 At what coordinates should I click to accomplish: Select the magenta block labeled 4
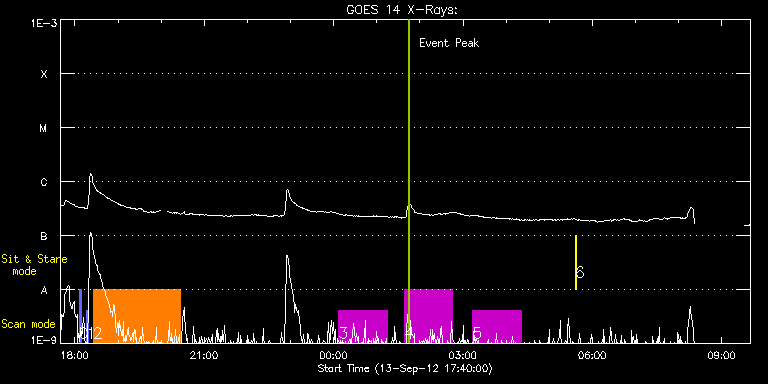point(428,316)
